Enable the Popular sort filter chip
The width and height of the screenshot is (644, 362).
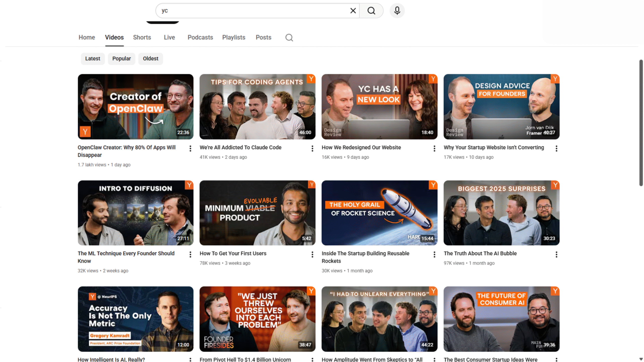tap(122, 59)
